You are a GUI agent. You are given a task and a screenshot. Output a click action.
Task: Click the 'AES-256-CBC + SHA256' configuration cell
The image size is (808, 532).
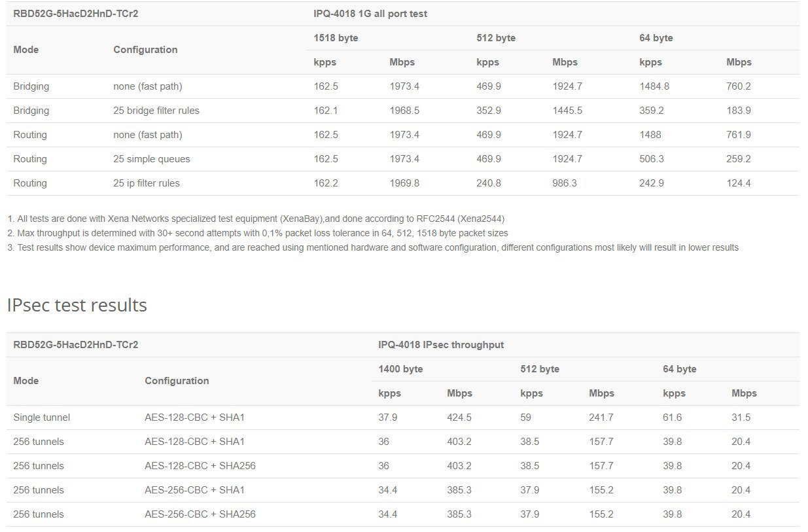200,514
